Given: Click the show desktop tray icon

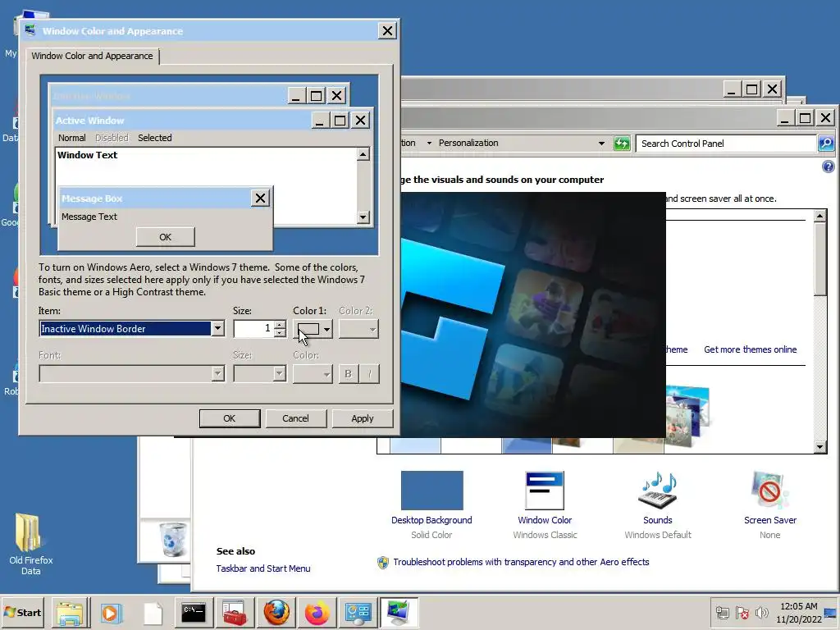Looking at the screenshot, I should click(832, 614).
